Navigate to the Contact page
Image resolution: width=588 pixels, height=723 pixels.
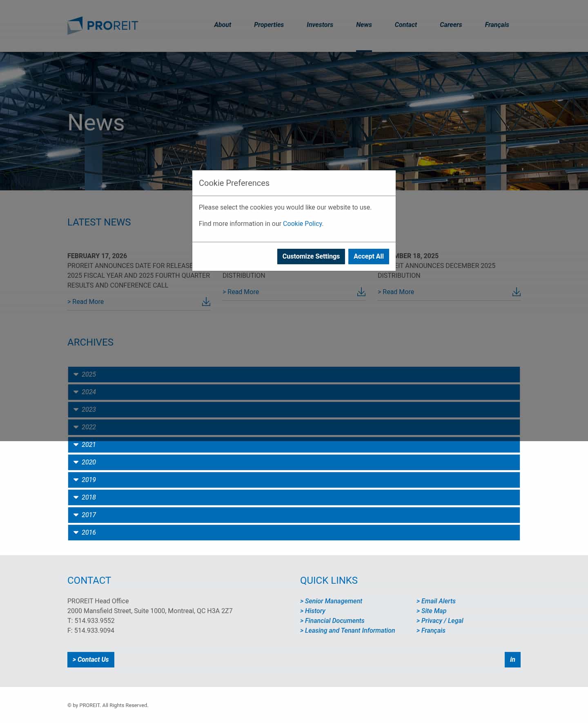click(406, 25)
